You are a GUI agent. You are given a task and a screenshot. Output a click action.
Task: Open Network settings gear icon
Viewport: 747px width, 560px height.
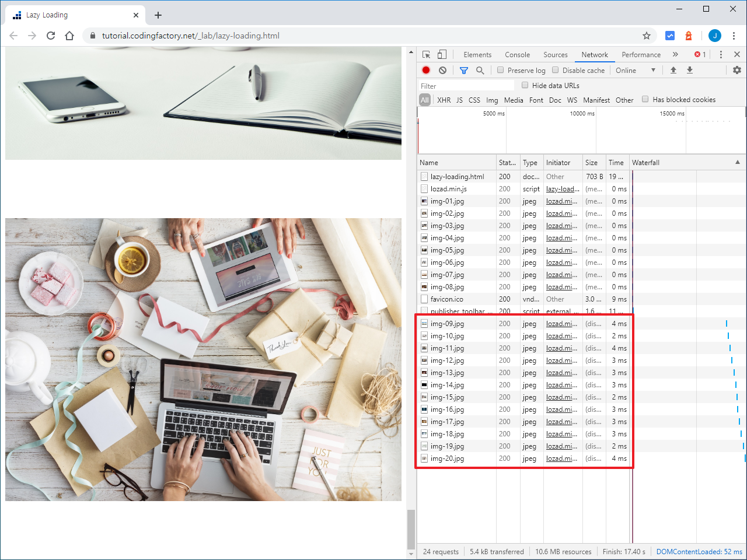[736, 70]
